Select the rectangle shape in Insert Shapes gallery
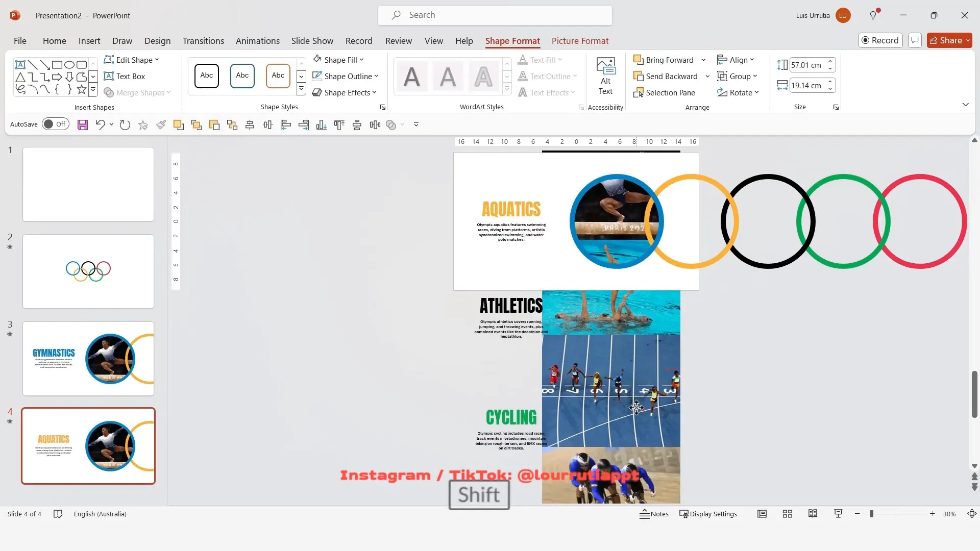The image size is (980, 551). 57,65
